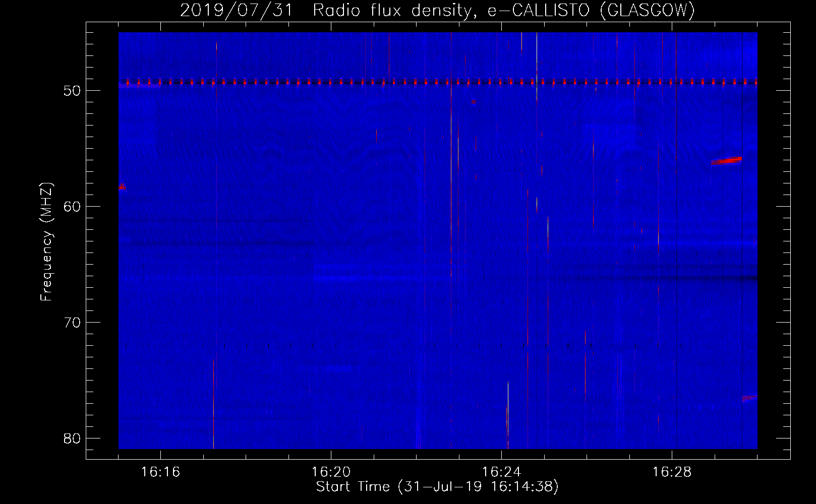Click the plot title 'Radio flux density, e-CALLISTO (GLASGOW)'
The width and height of the screenshot is (816, 504).
(503, 10)
